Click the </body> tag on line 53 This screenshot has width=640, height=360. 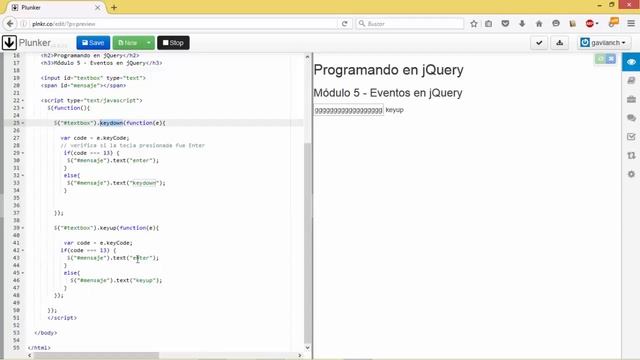click(46, 333)
